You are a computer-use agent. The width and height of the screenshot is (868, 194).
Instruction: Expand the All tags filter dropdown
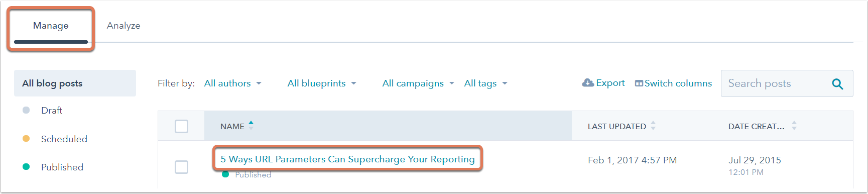tap(486, 83)
